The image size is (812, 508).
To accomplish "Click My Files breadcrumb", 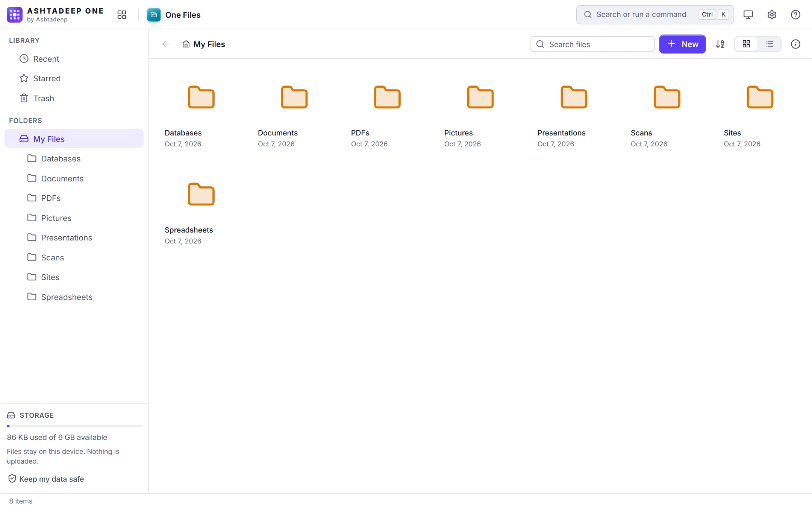I will click(204, 44).
